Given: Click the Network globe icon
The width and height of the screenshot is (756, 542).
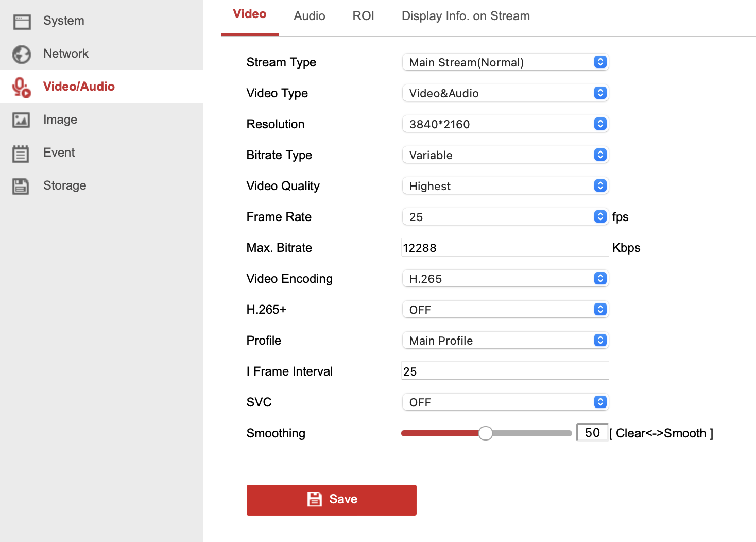Looking at the screenshot, I should point(22,54).
